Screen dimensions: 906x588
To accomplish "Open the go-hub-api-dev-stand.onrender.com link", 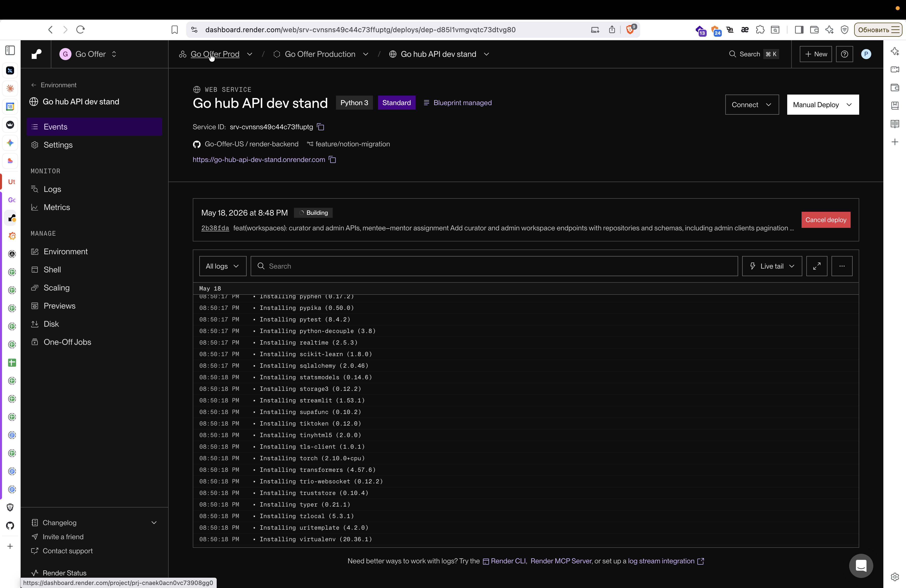I will 259,160.
